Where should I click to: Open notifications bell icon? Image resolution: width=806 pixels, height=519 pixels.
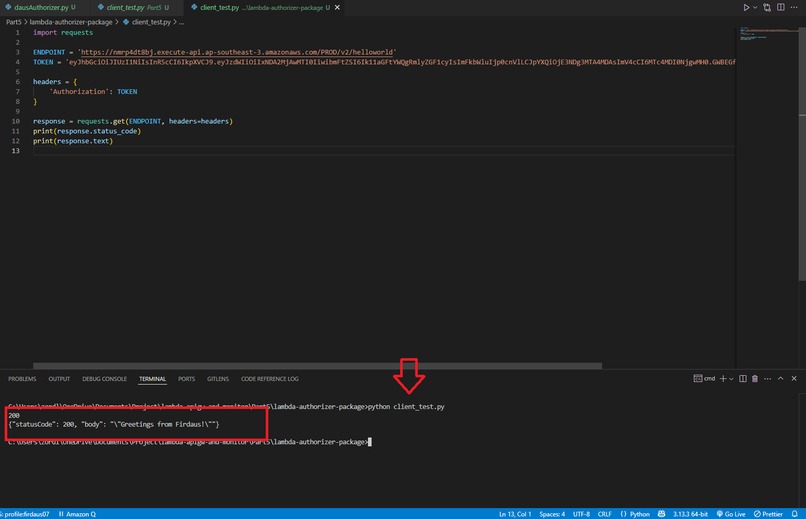[x=795, y=514]
